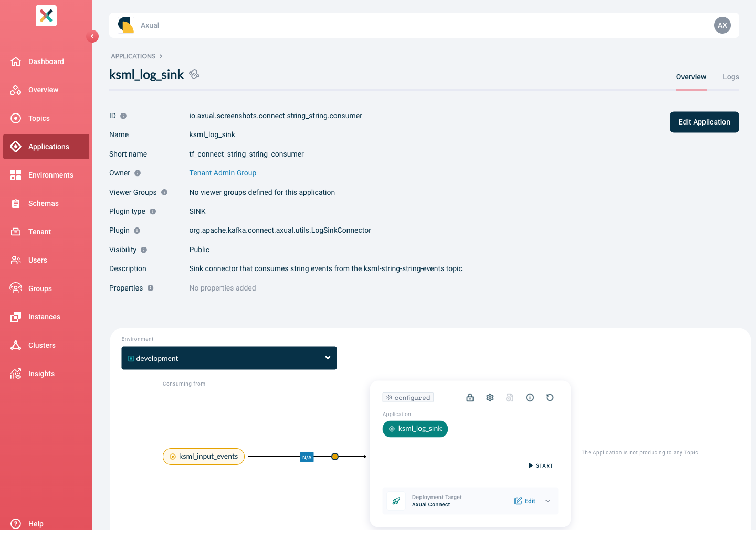Click the Groups icon in sidebar
The width and height of the screenshot is (756, 538).
click(x=16, y=288)
